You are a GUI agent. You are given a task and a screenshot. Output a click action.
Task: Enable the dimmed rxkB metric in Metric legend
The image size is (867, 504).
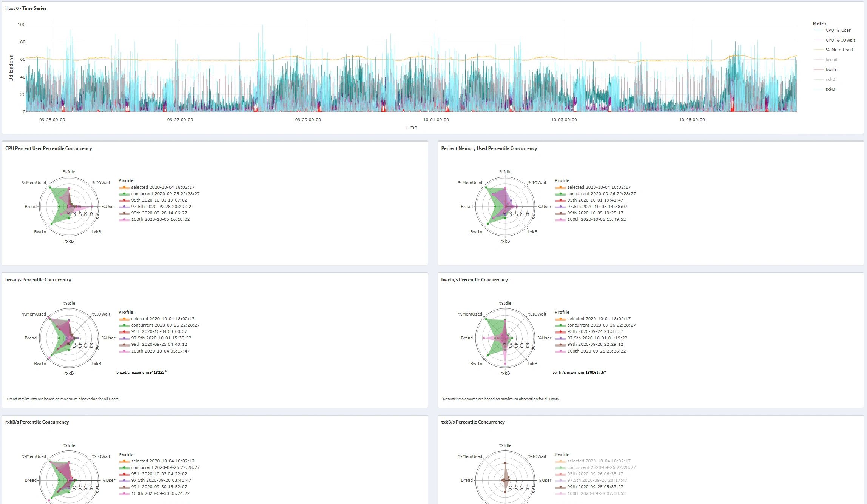coord(824,79)
